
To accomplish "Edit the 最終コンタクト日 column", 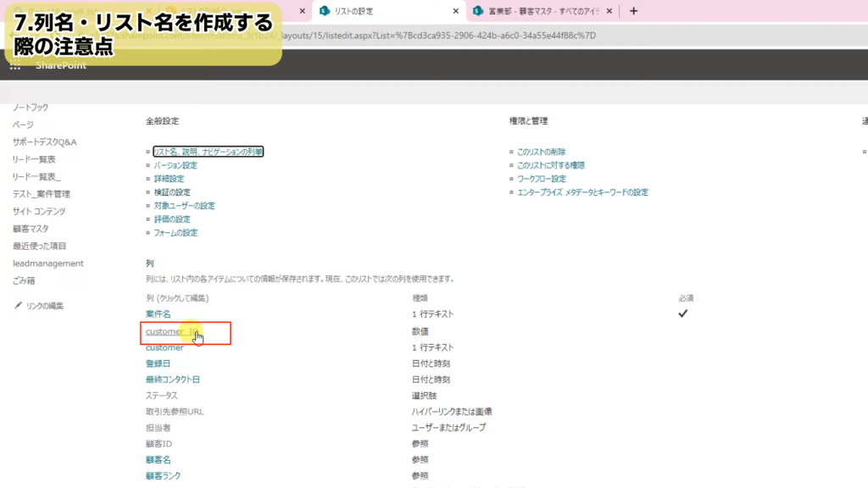I will tap(172, 380).
